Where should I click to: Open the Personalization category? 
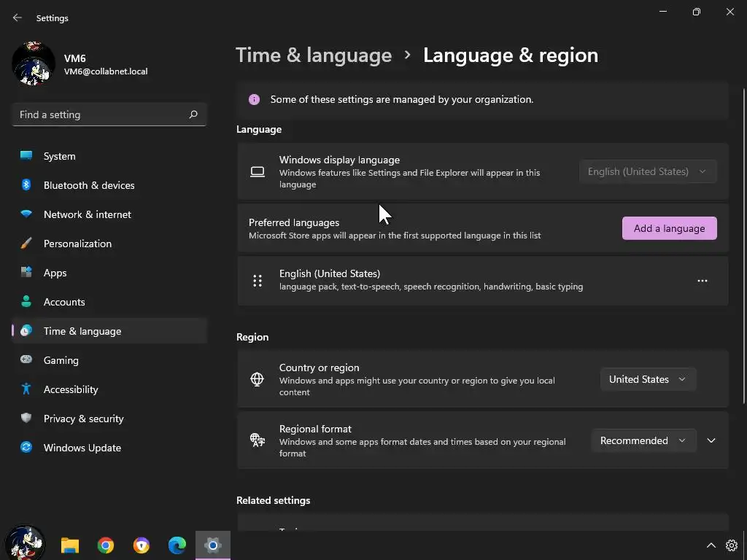click(x=109, y=244)
